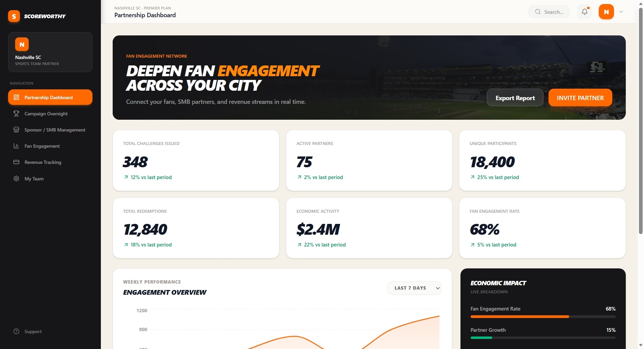Click the '22% vs last period' trend

pyautogui.click(x=321, y=245)
